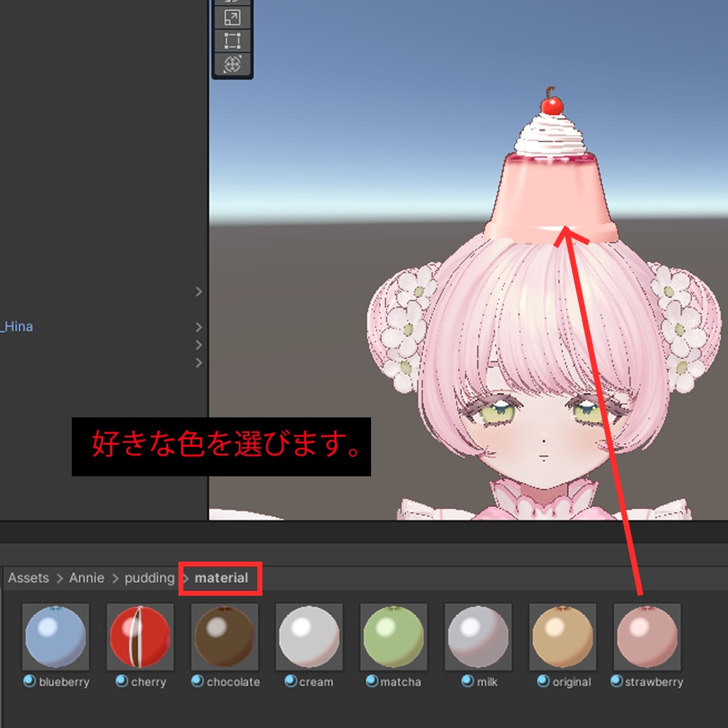Click the matcha material icon
Viewport: 728px width, 728px height.
pos(393,638)
